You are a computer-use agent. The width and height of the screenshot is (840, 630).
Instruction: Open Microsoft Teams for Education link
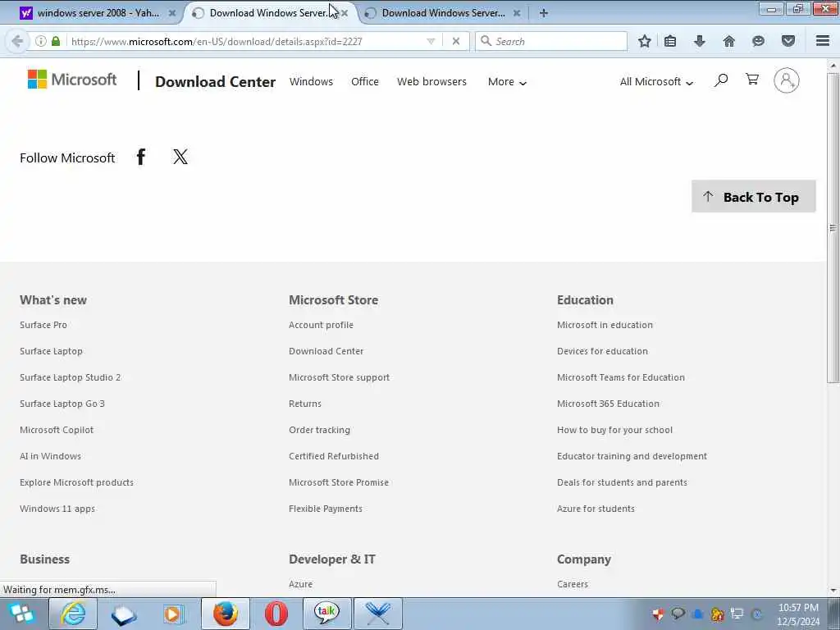(621, 377)
